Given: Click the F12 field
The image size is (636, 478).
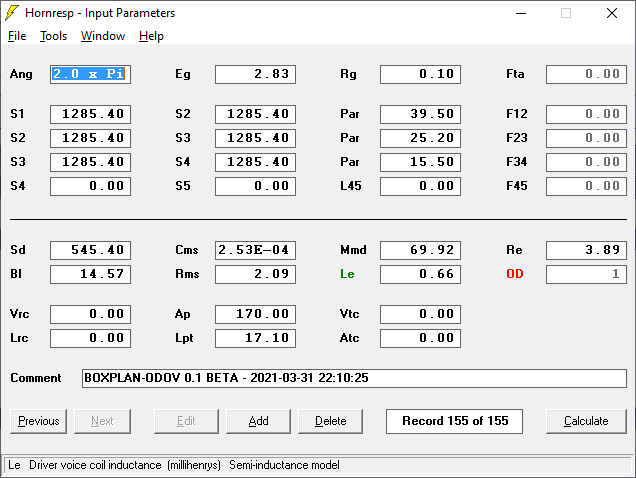Looking at the screenshot, I should click(586, 114).
